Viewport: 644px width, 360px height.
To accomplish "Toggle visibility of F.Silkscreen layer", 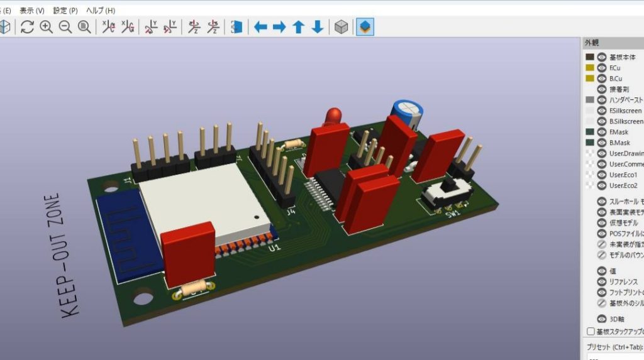I will click(x=602, y=111).
